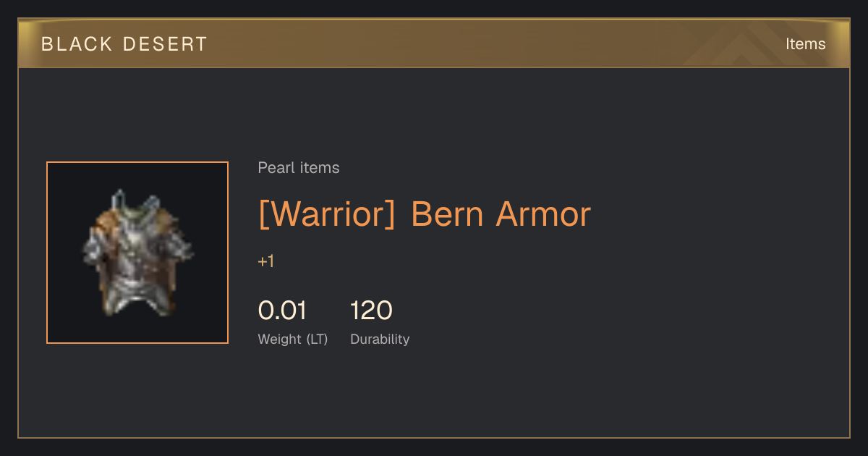The width and height of the screenshot is (868, 456).
Task: Click the word Armor in the title
Action: [543, 214]
